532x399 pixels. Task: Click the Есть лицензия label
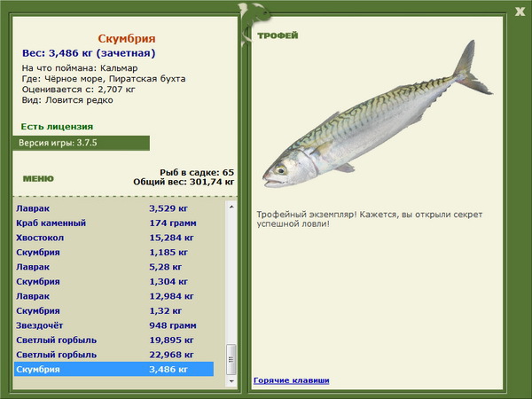click(57, 127)
